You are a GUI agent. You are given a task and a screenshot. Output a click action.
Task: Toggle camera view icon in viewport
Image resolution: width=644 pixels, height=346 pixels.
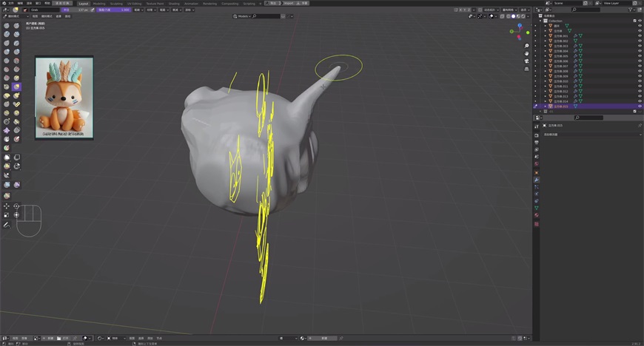coord(526,61)
